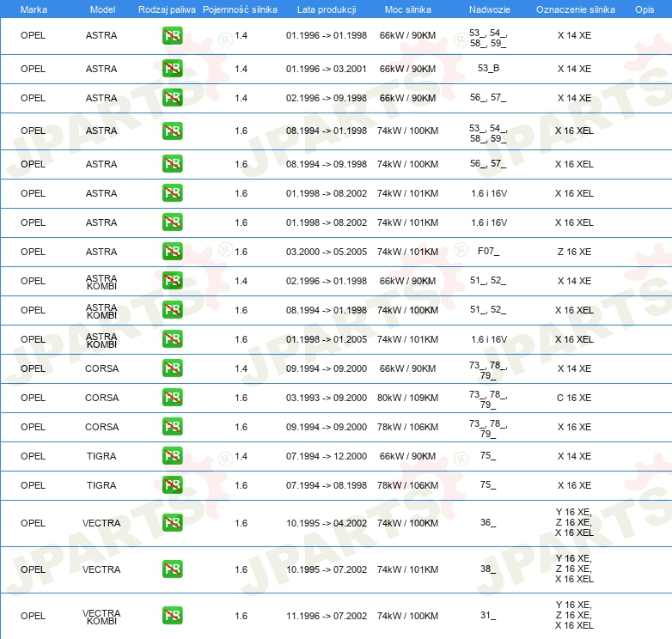
Task: Click the fuel icon in the Tigra 1.6 row
Action: point(172,485)
